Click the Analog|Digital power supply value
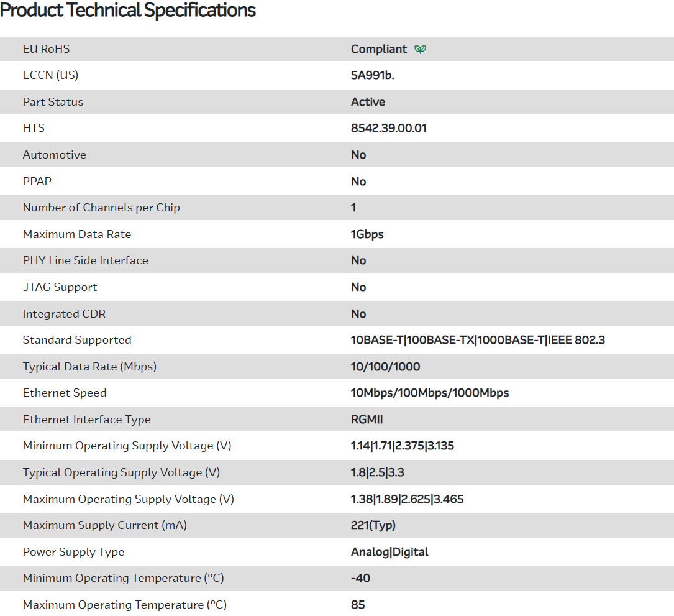 pyautogui.click(x=389, y=552)
